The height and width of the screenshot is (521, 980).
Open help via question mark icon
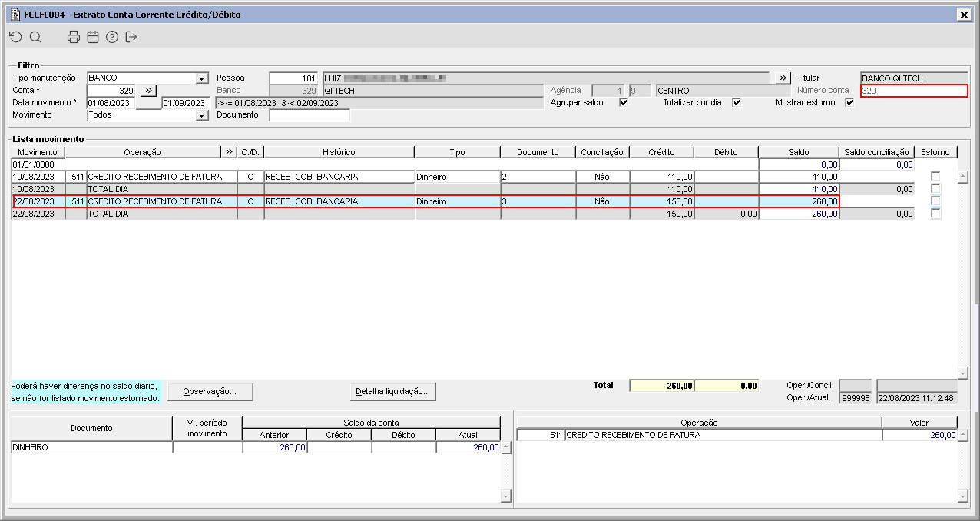point(112,37)
